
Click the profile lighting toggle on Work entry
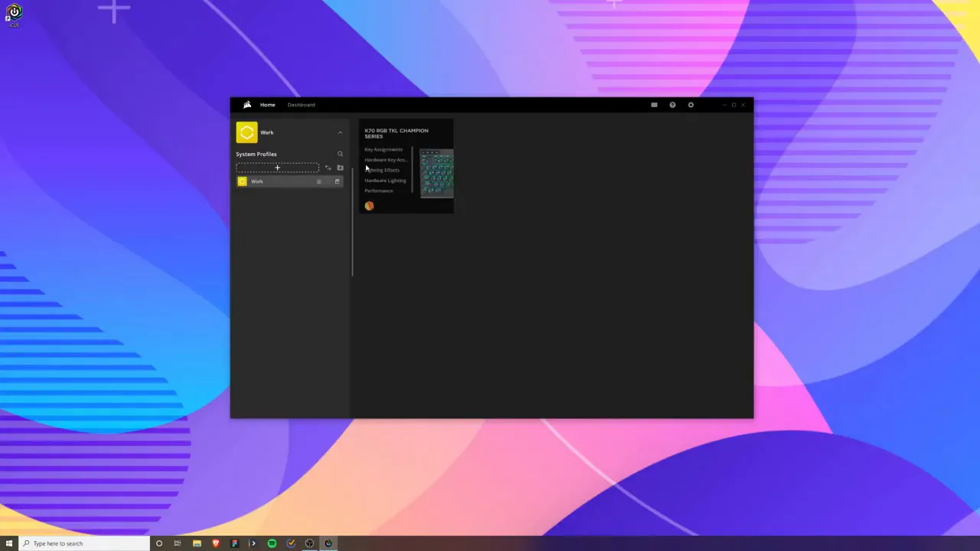pyautogui.click(x=318, y=181)
